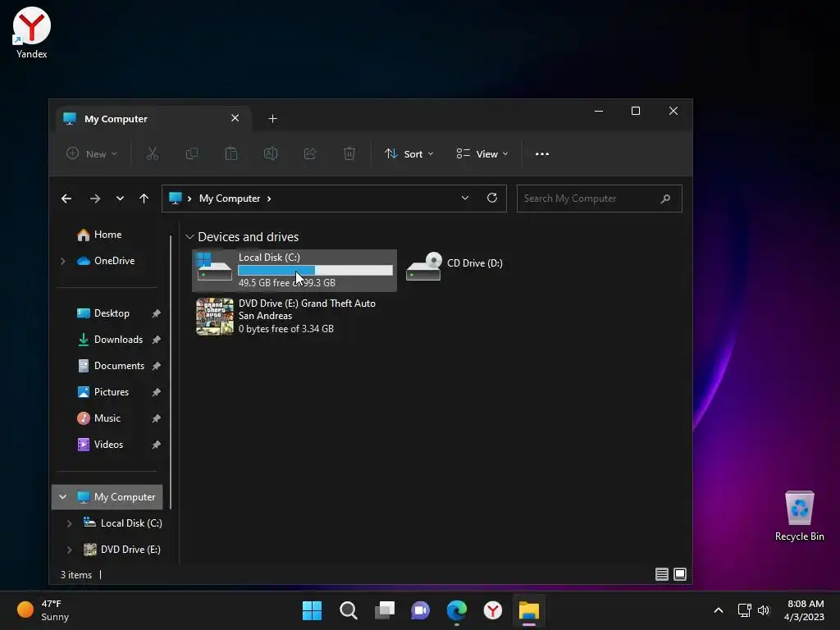Click the Local Disk (C:) usage bar
The width and height of the screenshot is (840, 630).
(315, 271)
